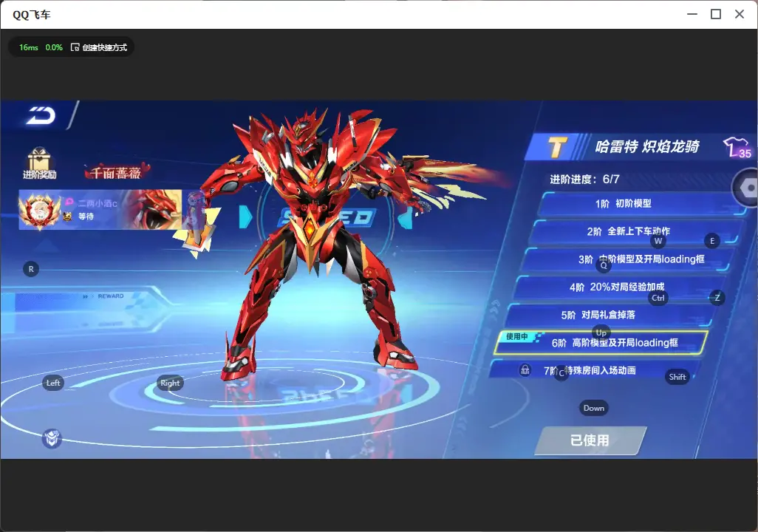Viewport: 758px width, 532px height.
Task: Select 2阶 全新上下车动作 stage
Action: (635, 232)
